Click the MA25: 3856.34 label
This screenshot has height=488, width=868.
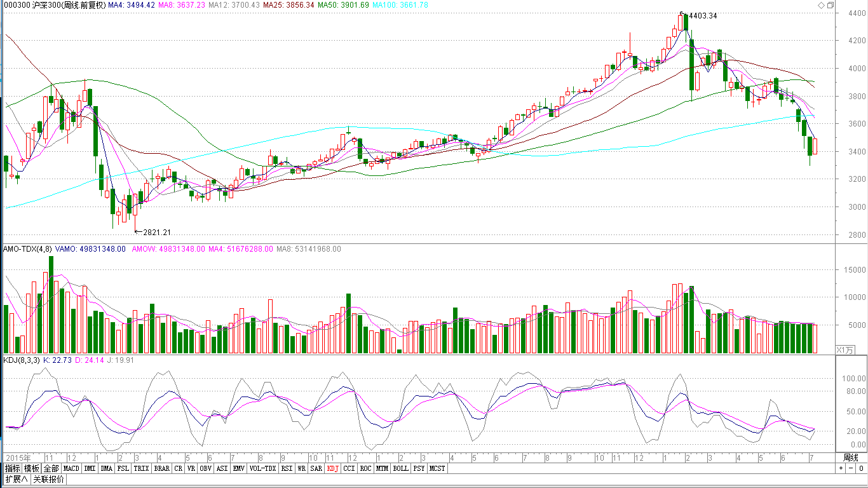click(288, 5)
